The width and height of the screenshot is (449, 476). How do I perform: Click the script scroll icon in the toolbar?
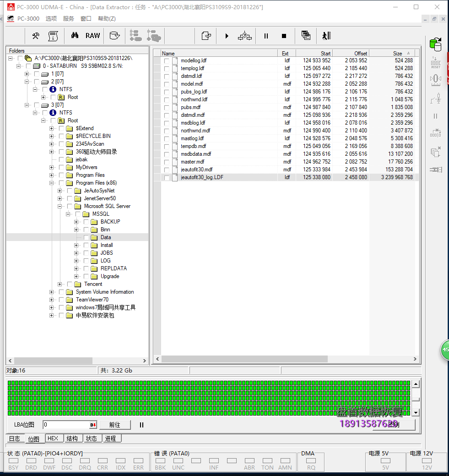point(53,36)
